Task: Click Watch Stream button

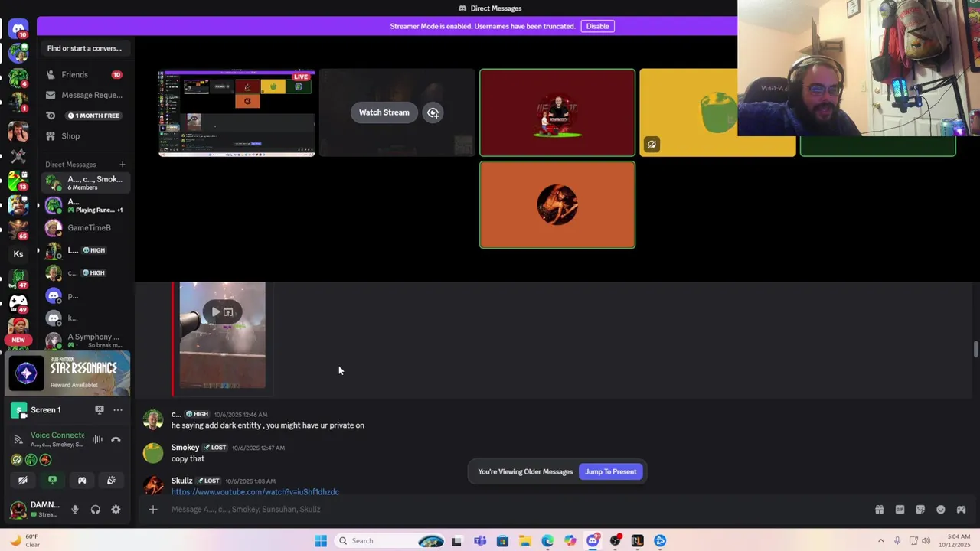Action: pyautogui.click(x=384, y=112)
